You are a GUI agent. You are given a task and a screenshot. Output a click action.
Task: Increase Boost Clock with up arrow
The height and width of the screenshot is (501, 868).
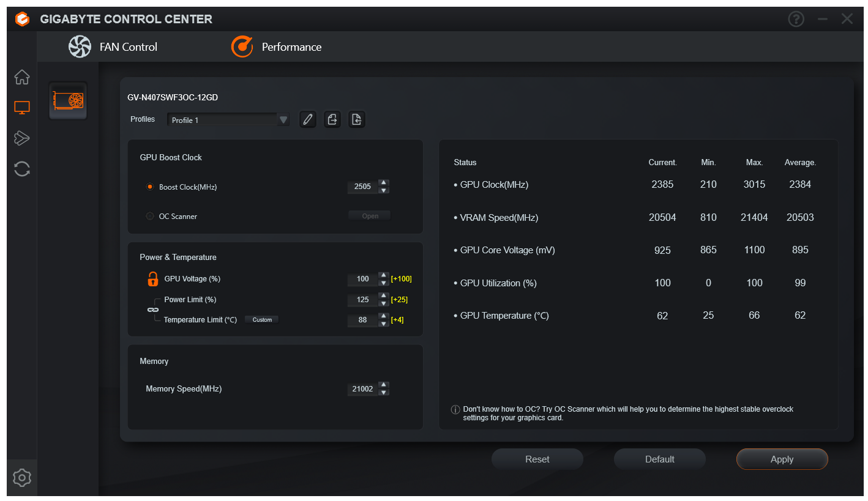click(x=384, y=183)
